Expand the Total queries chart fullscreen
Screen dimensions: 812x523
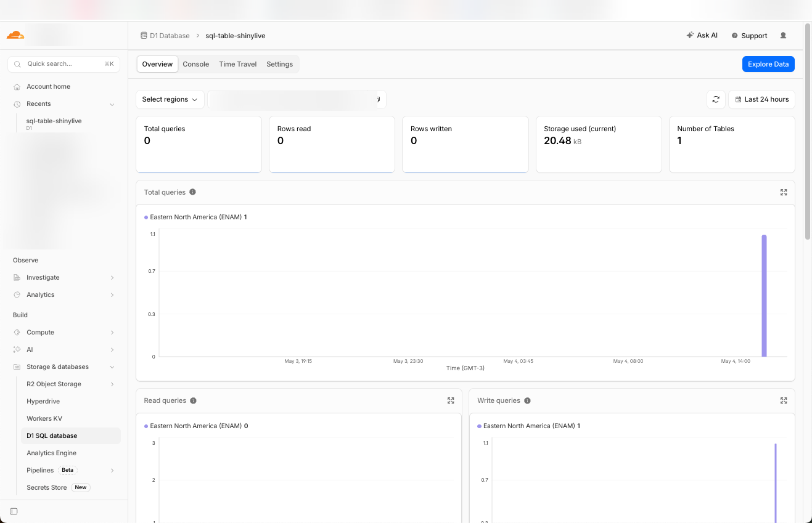pyautogui.click(x=784, y=192)
